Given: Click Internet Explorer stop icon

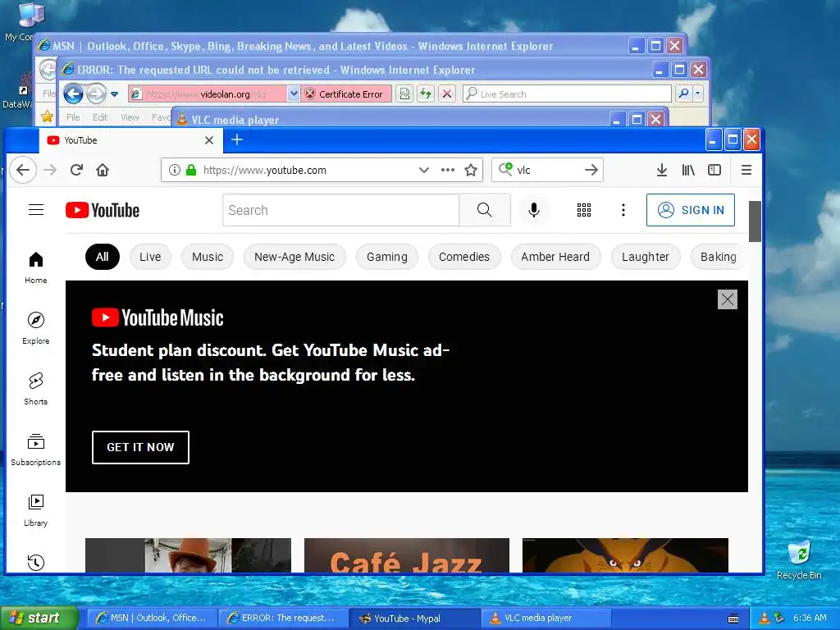Looking at the screenshot, I should pos(447,94).
